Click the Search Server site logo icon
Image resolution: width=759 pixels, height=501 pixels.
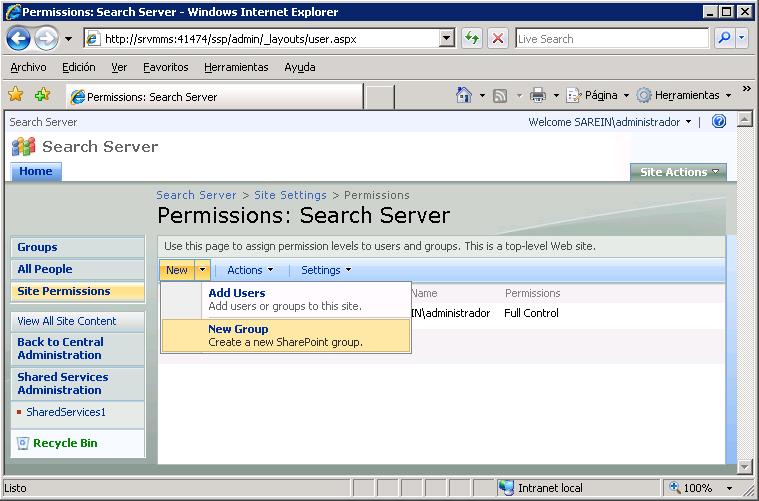[x=23, y=146]
